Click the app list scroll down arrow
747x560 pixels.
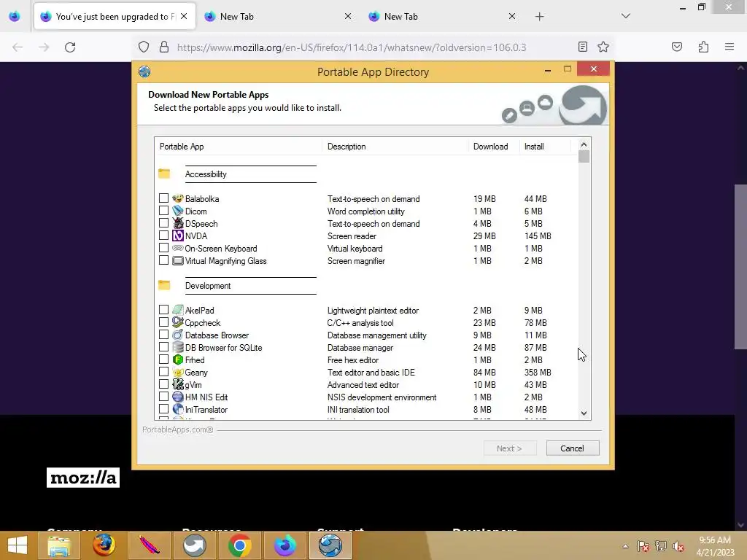[x=584, y=413]
